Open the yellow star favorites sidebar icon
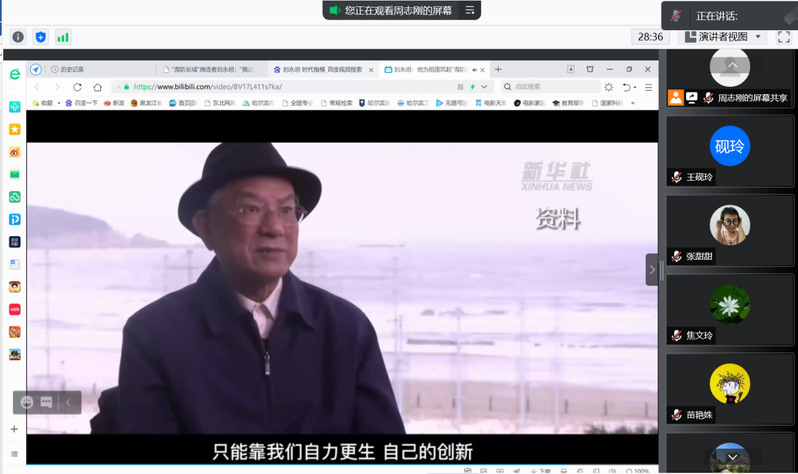The width and height of the screenshot is (798, 474). coord(15,129)
